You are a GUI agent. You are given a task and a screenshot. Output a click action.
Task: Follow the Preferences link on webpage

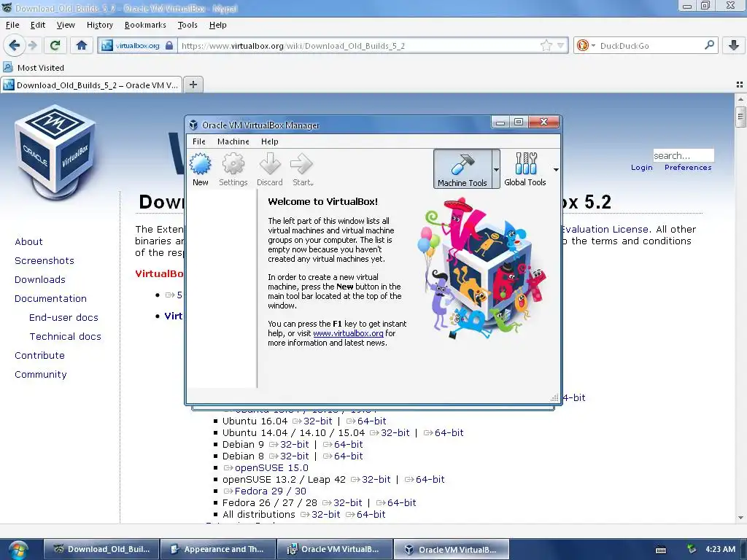point(688,167)
